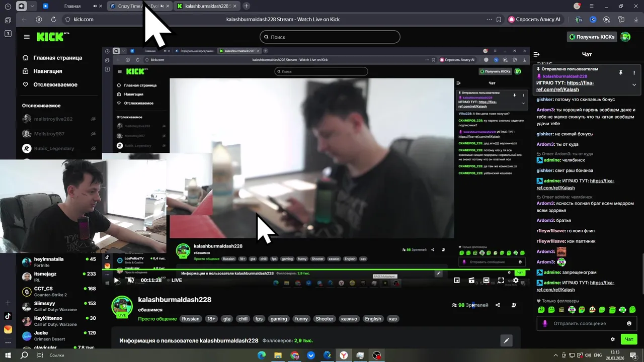Open the emoji picker in chat
644x362 pixels.
click(x=629, y=323)
